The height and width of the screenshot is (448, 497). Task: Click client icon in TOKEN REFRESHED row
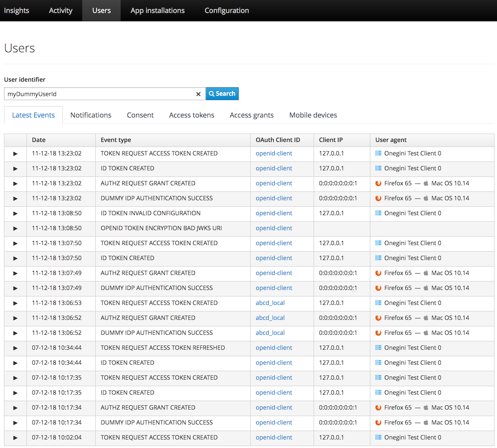pos(378,347)
